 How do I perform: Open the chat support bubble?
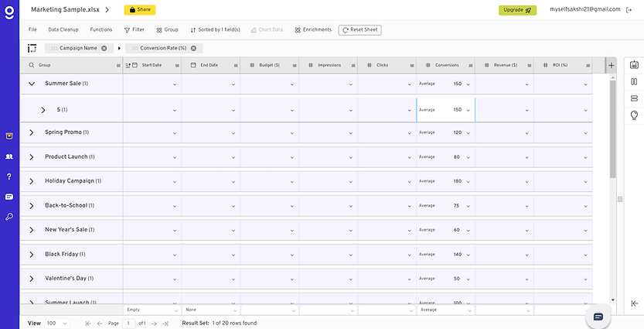[598, 317]
